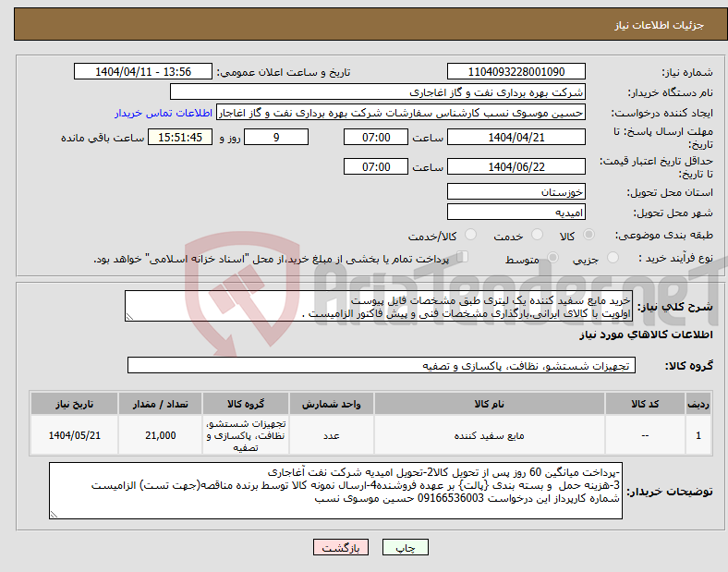Toggle the اسناد خزانه اسلامی payment checkbox
The height and width of the screenshot is (572, 728).
pyautogui.click(x=463, y=257)
